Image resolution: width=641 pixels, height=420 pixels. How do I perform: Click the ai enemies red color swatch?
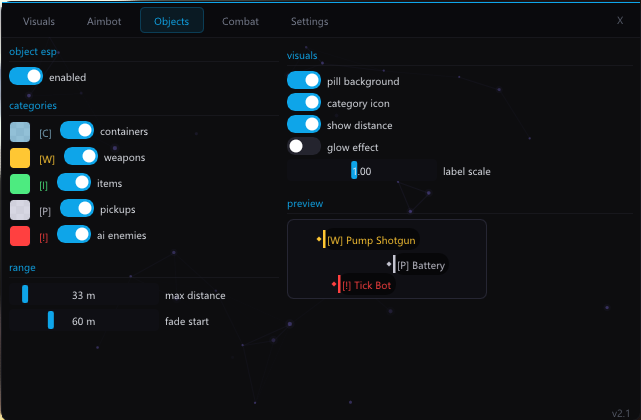point(19,236)
